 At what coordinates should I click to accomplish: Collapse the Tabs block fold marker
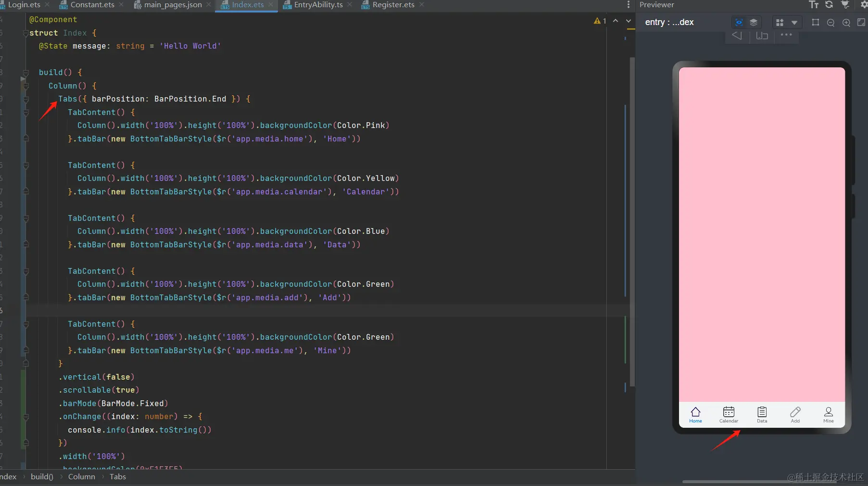(x=26, y=99)
